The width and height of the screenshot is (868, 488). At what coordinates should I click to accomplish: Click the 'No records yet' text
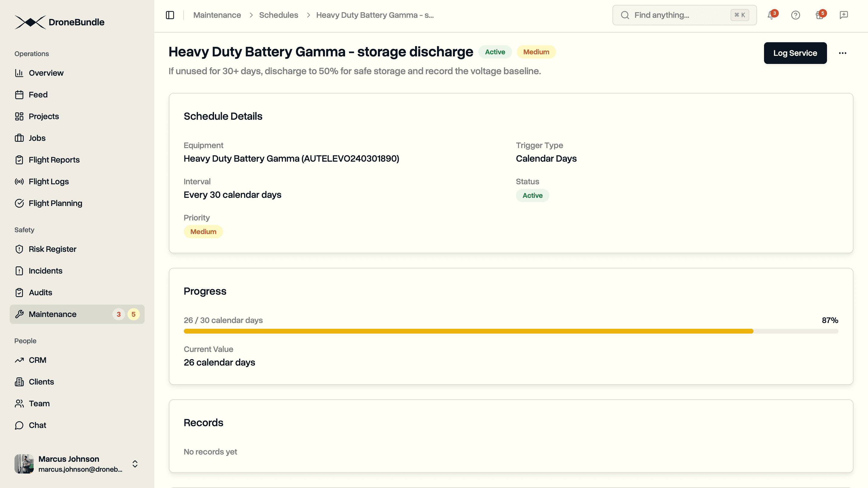[x=210, y=452]
